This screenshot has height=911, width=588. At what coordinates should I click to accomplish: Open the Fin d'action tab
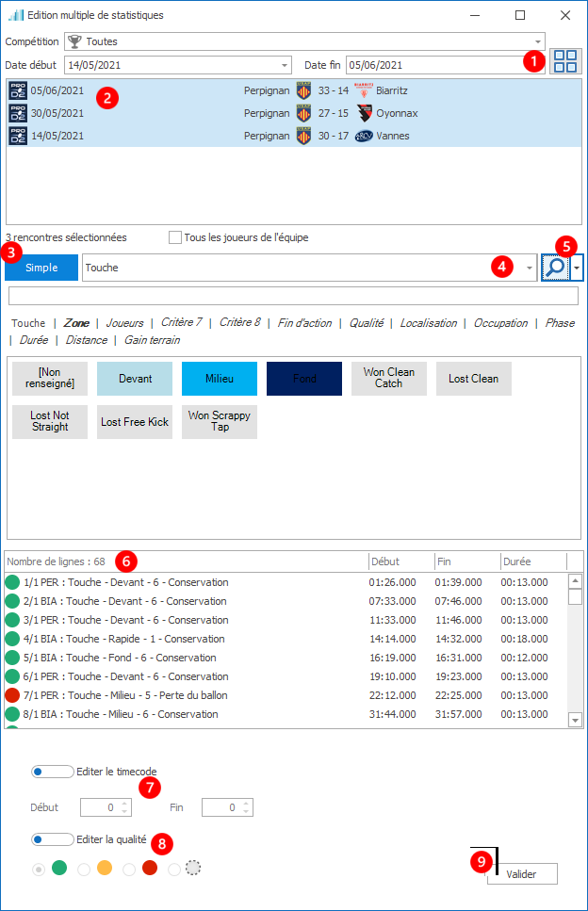coord(304,323)
